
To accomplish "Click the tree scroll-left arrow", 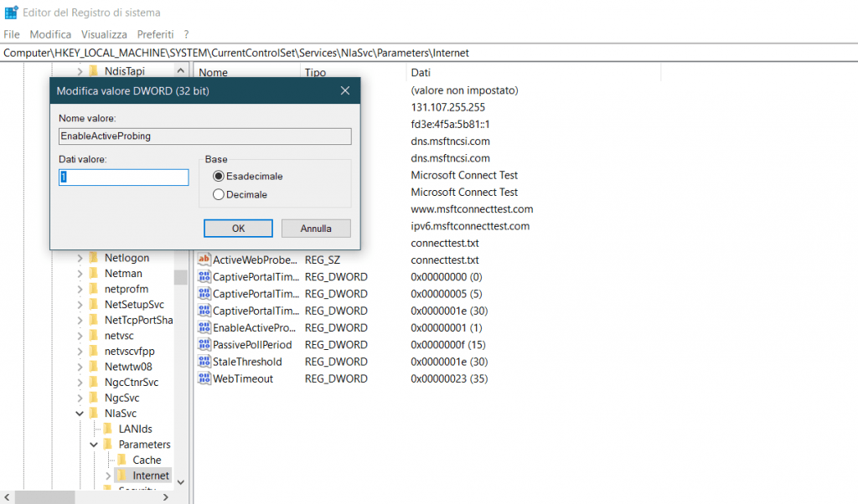I will tap(7, 497).
